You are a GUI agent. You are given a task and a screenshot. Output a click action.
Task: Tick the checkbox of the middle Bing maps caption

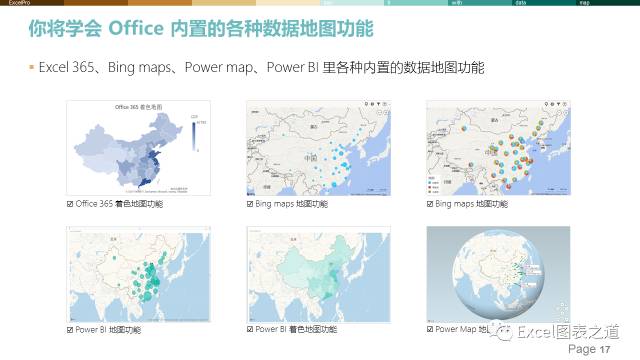(250, 204)
